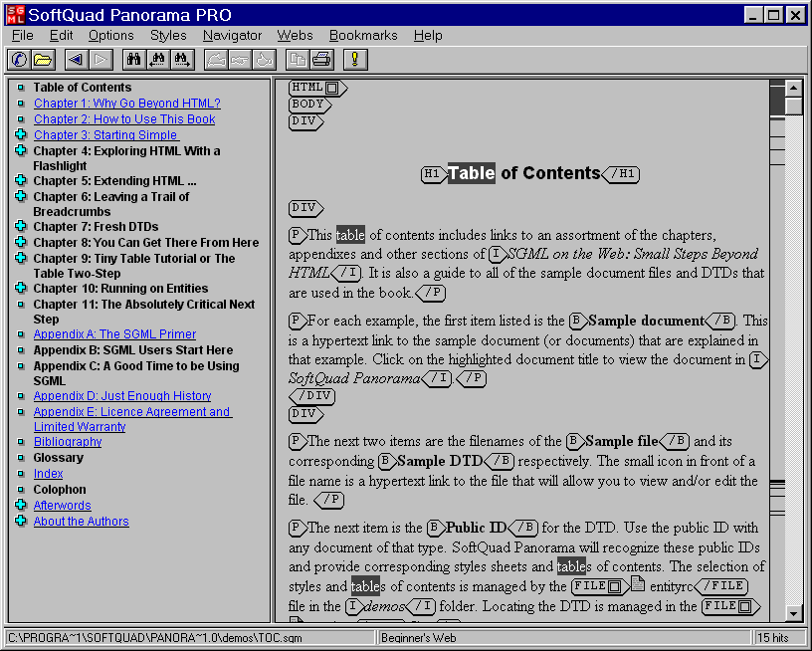Click the yellow exclamation mark toolbar icon
Screen dimensions: 812x651
tap(355, 60)
